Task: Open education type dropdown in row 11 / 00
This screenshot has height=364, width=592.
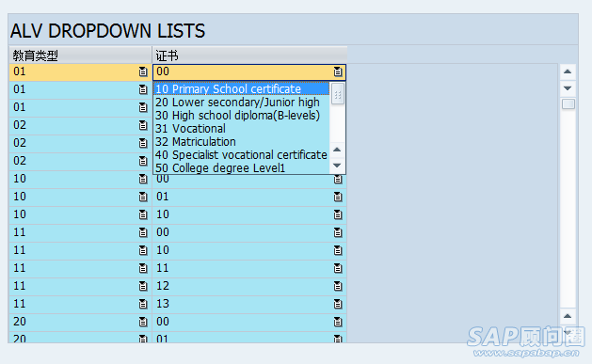Action: click(143, 232)
